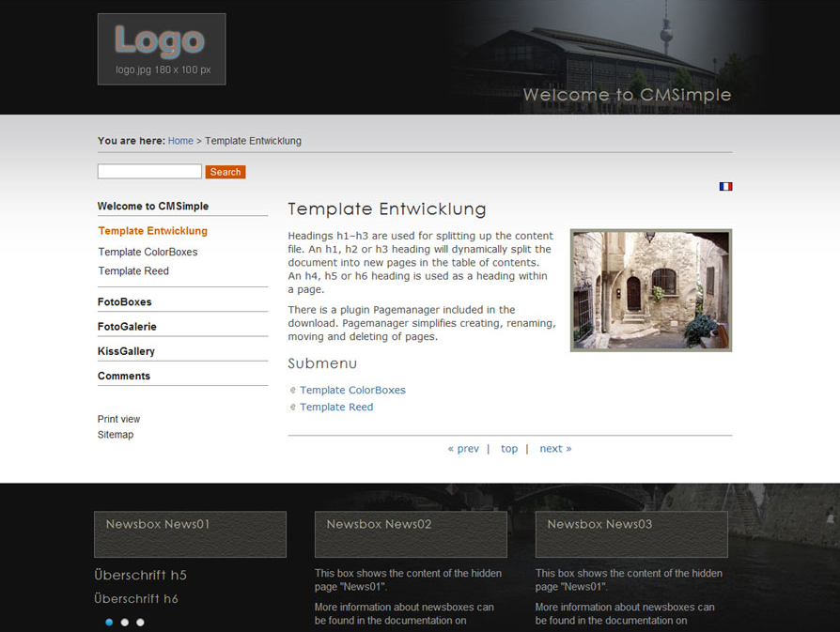Go to next page via 'next »'
This screenshot has height=632, width=840.
555,449
